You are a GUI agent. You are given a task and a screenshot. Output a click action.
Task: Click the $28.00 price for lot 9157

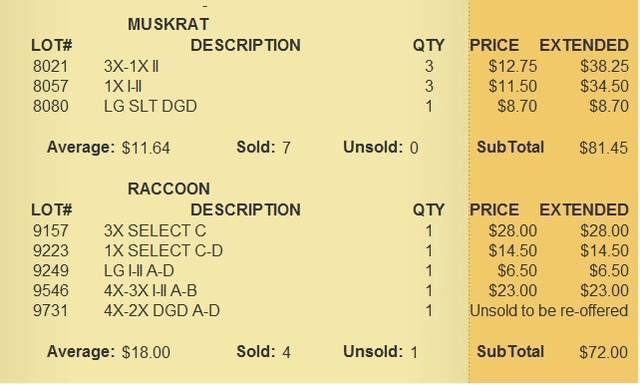tap(513, 231)
